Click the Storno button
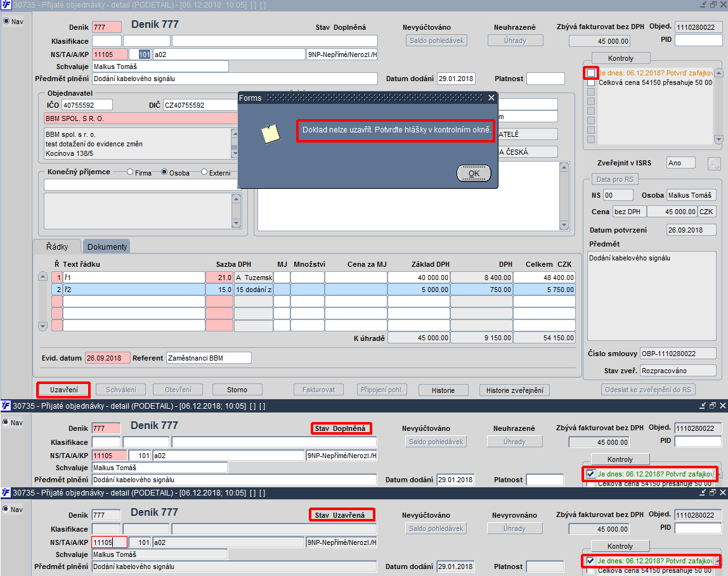 237,390
